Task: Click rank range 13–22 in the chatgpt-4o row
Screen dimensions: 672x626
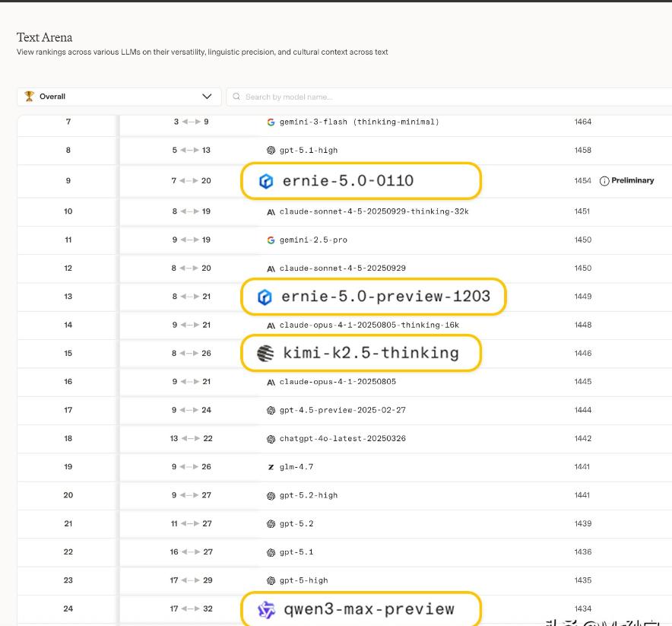Action: click(191, 439)
